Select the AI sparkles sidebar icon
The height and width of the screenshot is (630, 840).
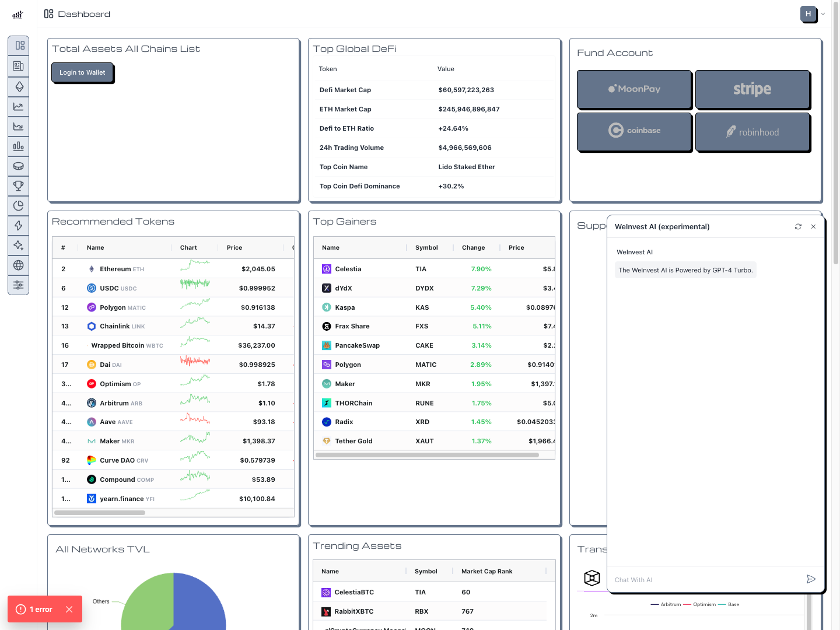19,245
